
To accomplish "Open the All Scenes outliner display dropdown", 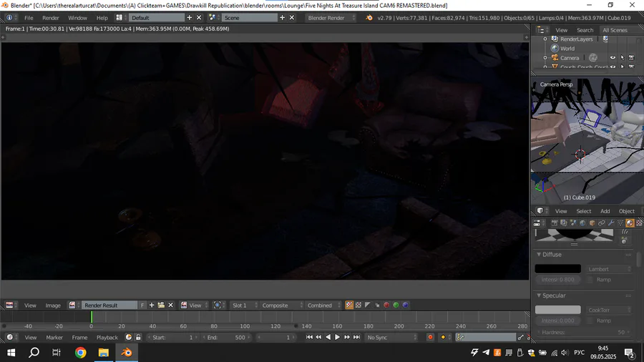I will [621, 30].
